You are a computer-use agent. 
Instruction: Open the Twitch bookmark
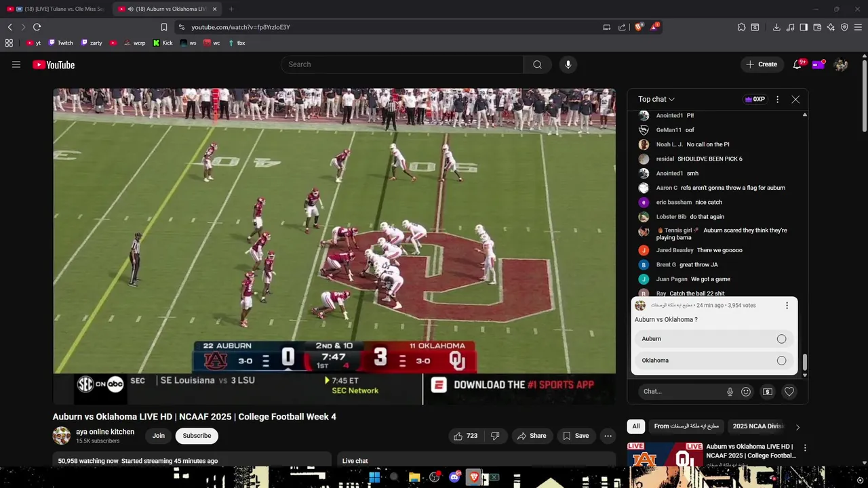(x=59, y=43)
